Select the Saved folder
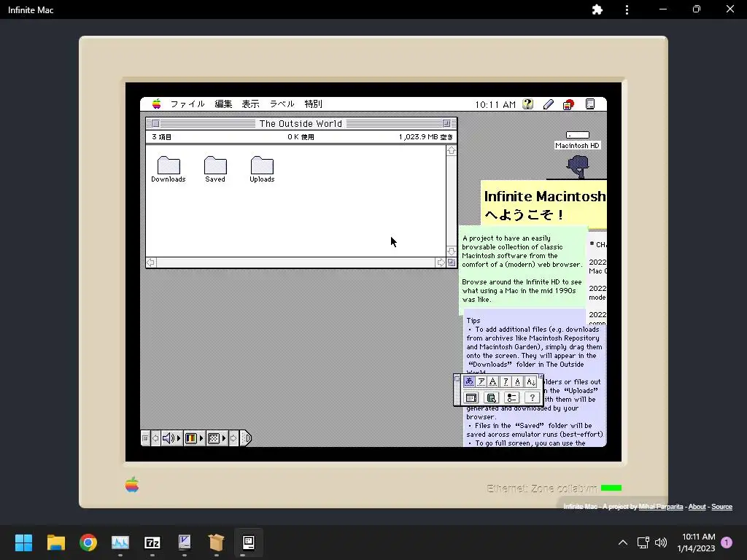The height and width of the screenshot is (560, 747). [x=215, y=169]
